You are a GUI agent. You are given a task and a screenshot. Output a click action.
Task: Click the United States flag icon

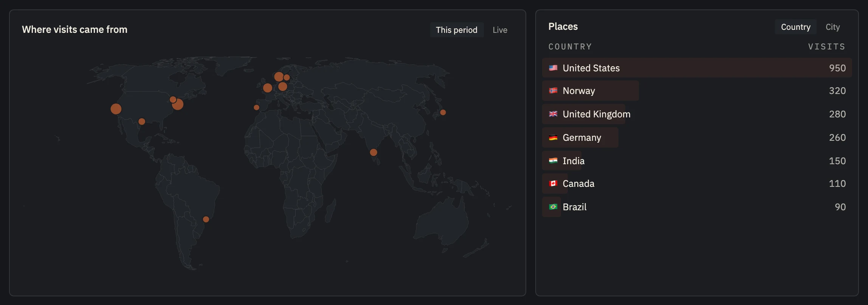[553, 68]
